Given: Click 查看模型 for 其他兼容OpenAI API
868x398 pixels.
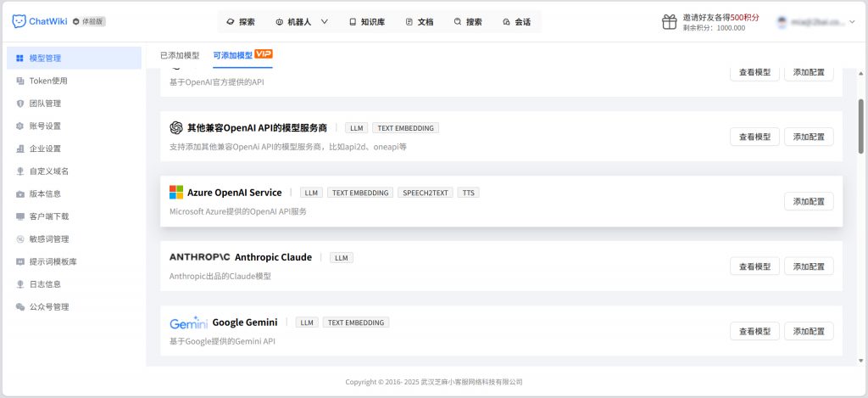Looking at the screenshot, I should point(754,137).
